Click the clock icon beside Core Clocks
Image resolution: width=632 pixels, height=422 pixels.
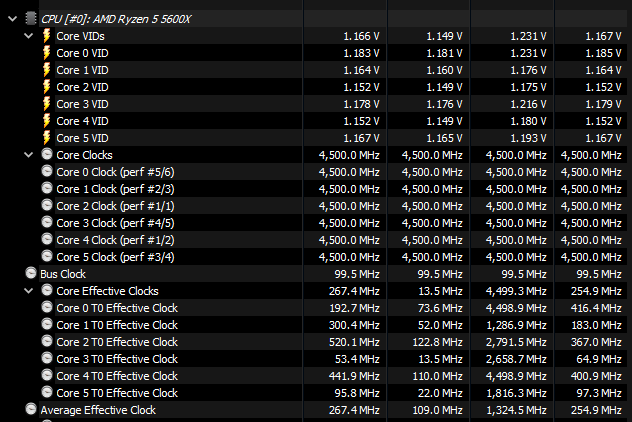point(47,154)
